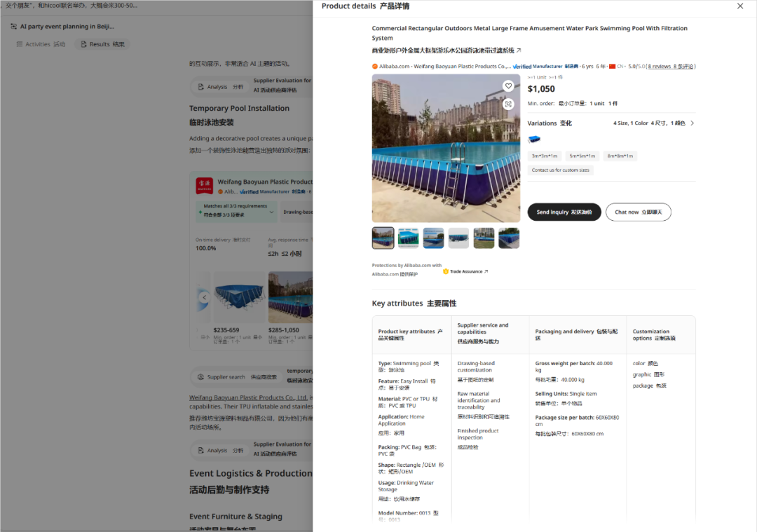Click the Send inquiry button
Image resolution: width=757 pixels, height=532 pixels.
[564, 212]
